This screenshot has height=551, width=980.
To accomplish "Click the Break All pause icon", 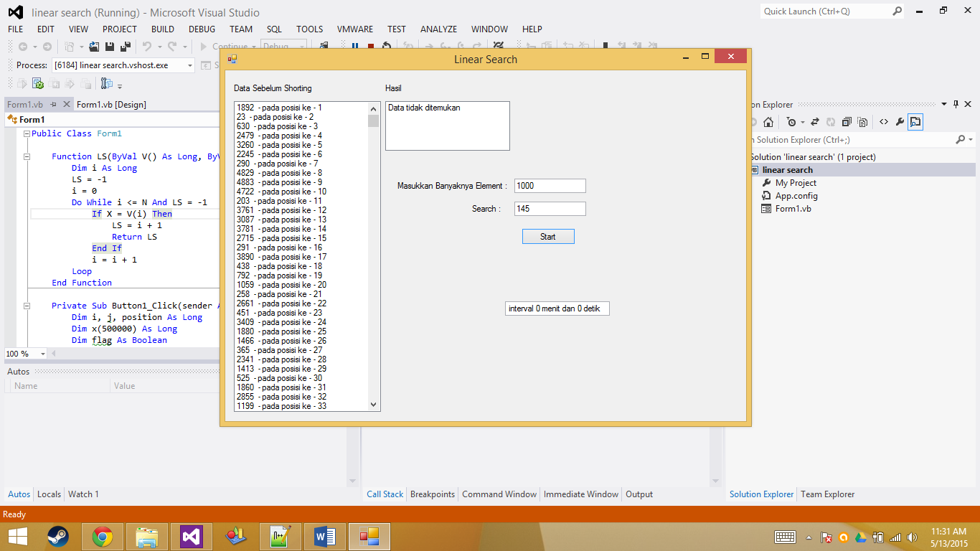I will (x=355, y=46).
